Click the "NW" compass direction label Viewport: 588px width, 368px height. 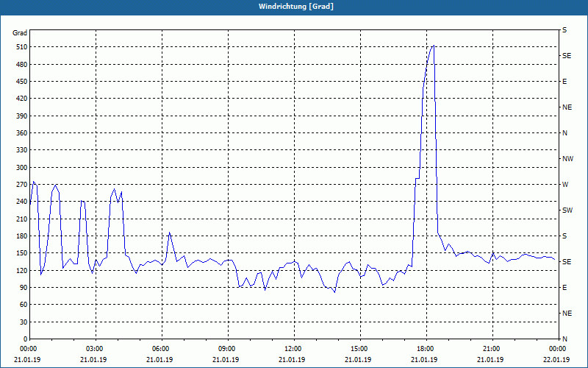click(567, 159)
